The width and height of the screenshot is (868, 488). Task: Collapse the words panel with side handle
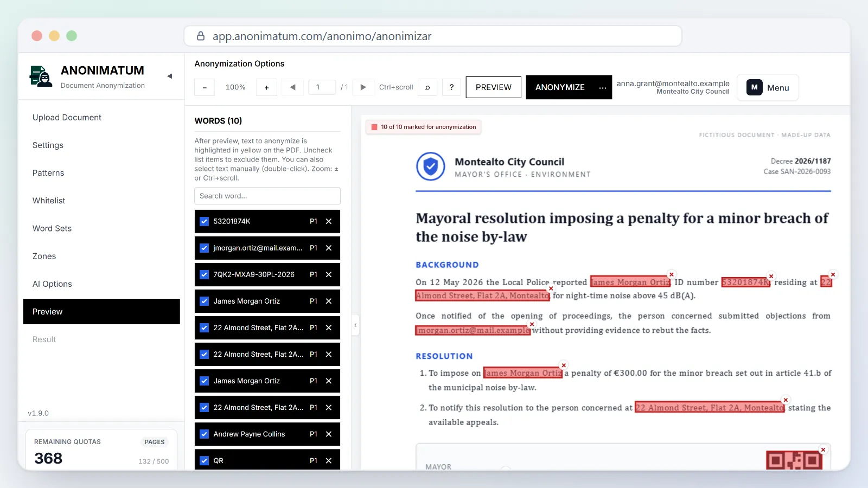[355, 325]
